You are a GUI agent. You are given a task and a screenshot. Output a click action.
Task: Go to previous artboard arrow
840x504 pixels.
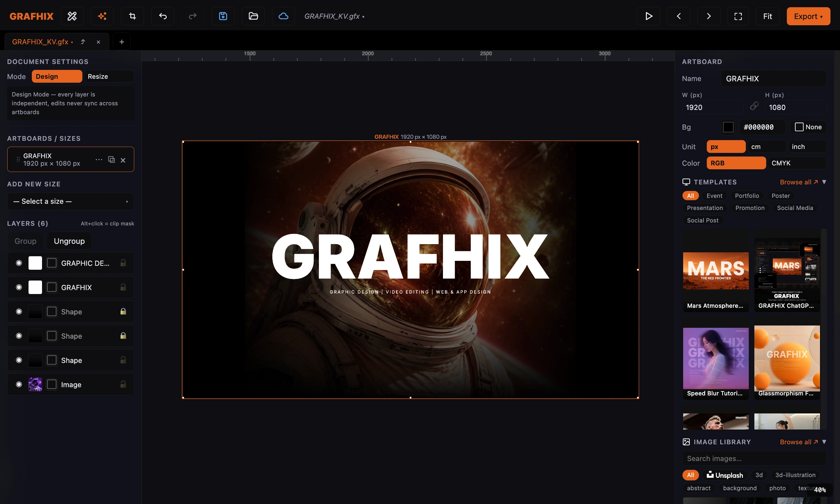tap(679, 16)
